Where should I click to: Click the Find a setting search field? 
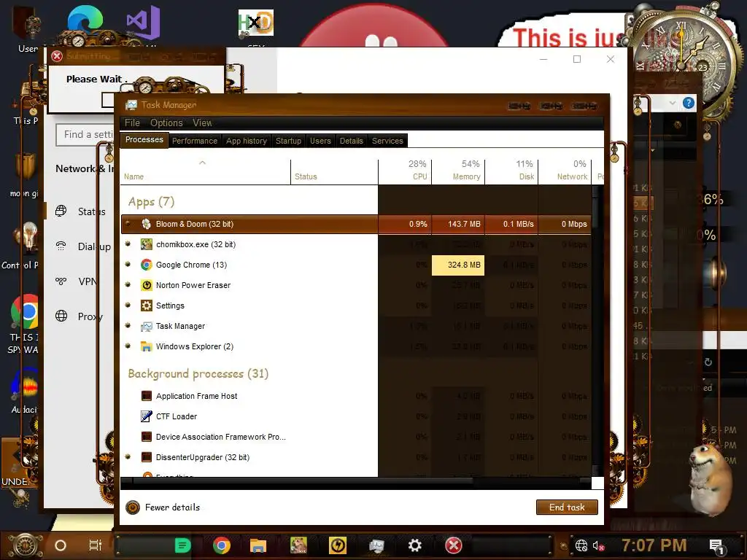(85, 135)
